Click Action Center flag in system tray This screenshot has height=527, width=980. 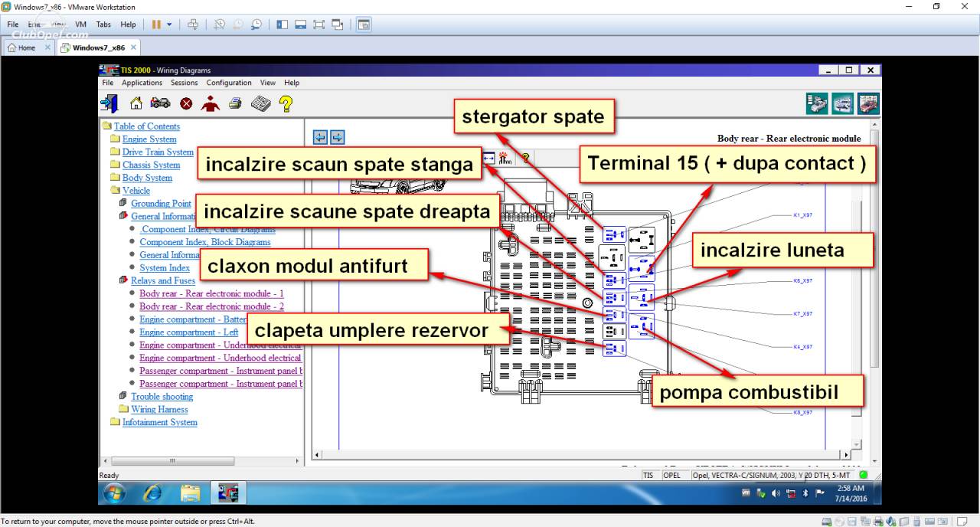pos(820,493)
